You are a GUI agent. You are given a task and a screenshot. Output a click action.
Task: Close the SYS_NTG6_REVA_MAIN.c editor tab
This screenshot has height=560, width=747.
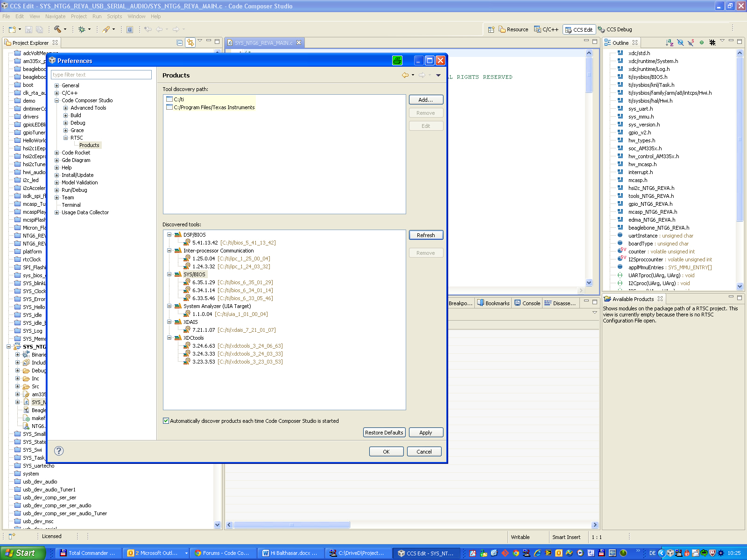(299, 42)
